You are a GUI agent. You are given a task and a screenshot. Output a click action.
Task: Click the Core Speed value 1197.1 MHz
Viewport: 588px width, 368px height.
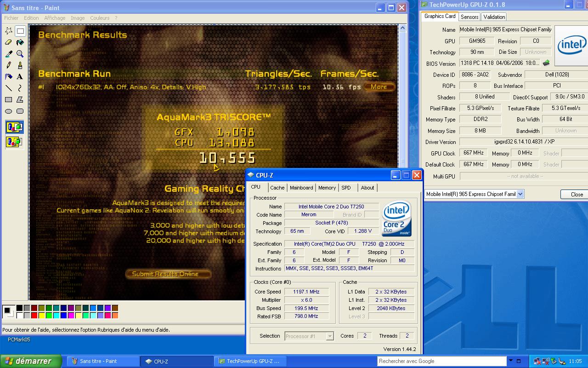tap(306, 292)
